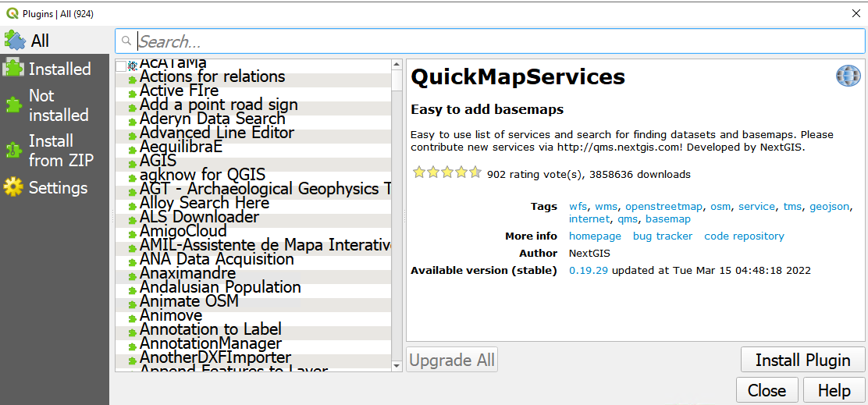The width and height of the screenshot is (868, 405).
Task: Click the basemap tag link
Action: (x=668, y=219)
